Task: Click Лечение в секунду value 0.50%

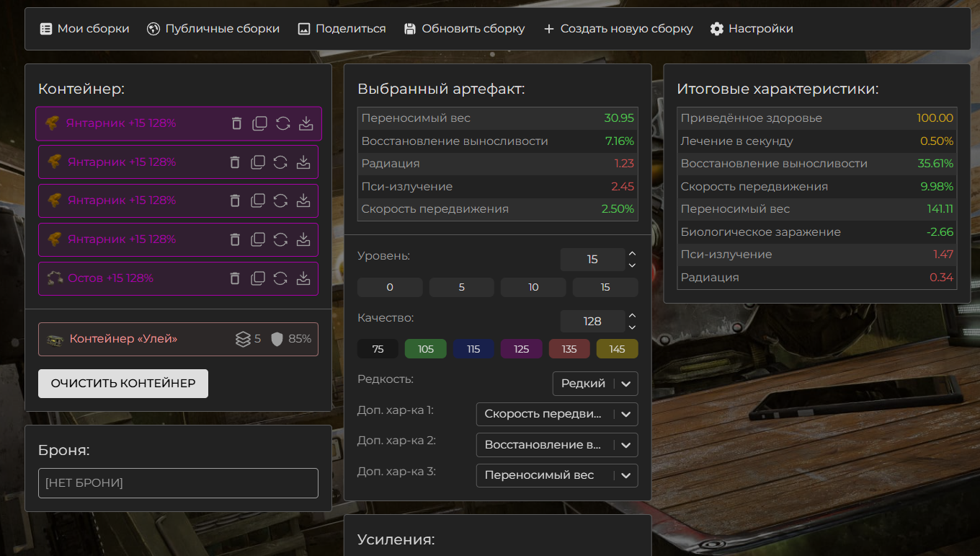Action: tap(937, 141)
